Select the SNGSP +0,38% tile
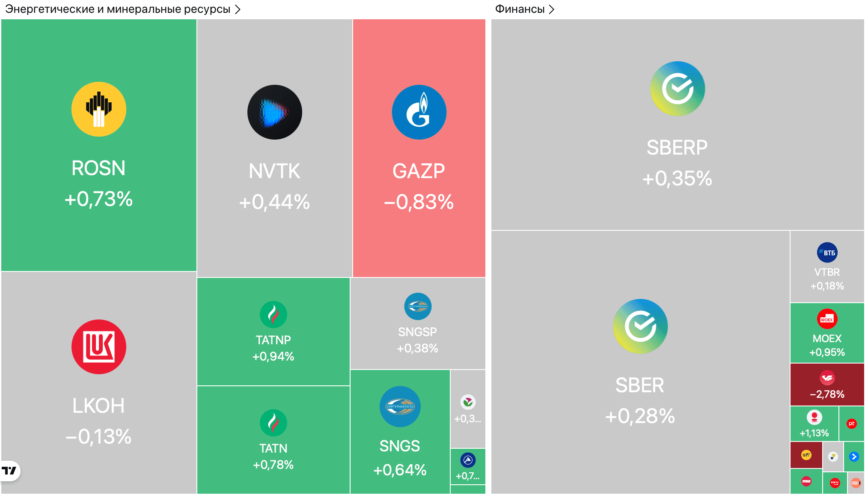This screenshot has height=501, width=868. tap(418, 324)
